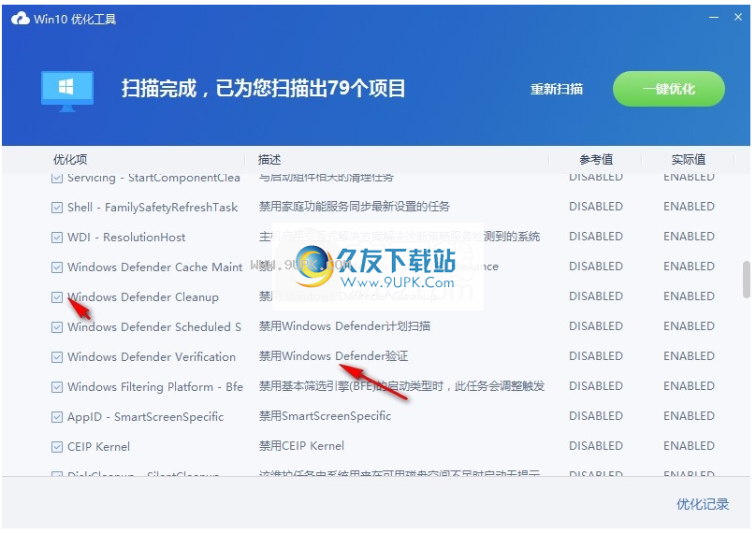Click the 描述 column header
Screen dimensions: 756x534
pos(269,160)
